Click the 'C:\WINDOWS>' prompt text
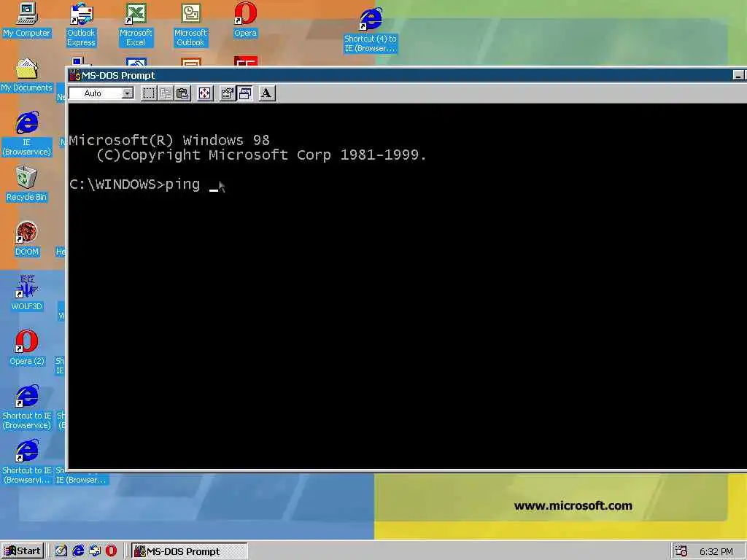The image size is (747, 560). point(117,184)
